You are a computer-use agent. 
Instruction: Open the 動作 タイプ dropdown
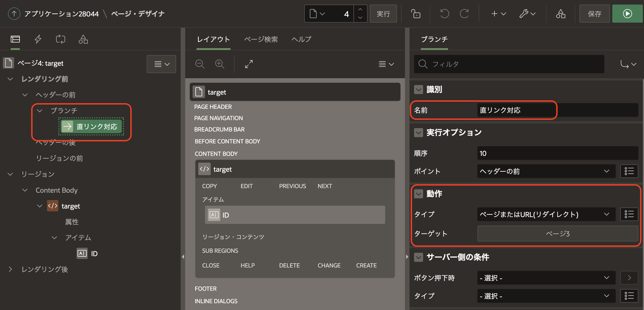546,214
